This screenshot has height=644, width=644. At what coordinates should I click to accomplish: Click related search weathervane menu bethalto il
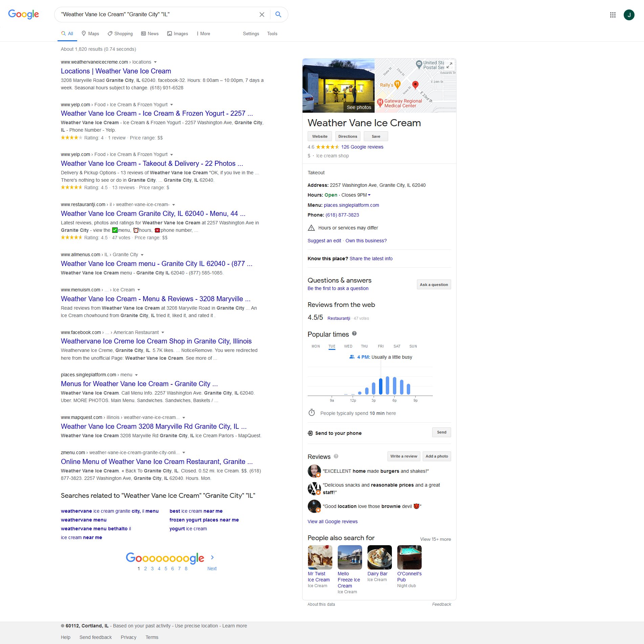pos(96,529)
